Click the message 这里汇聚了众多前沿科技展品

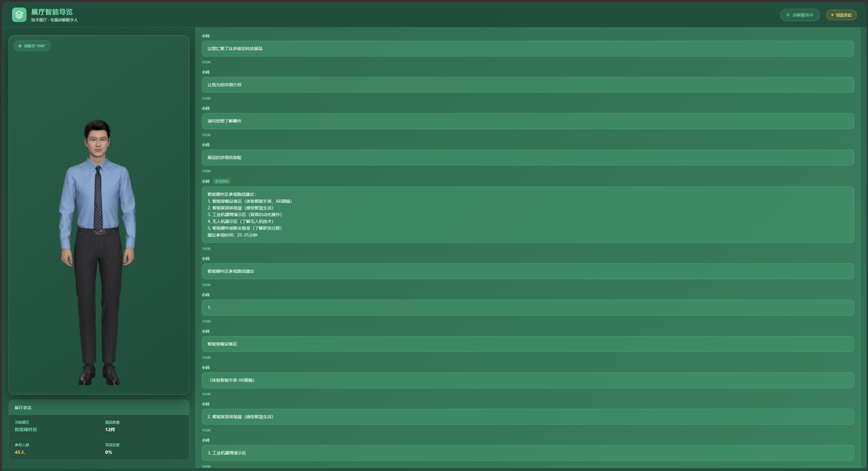528,49
